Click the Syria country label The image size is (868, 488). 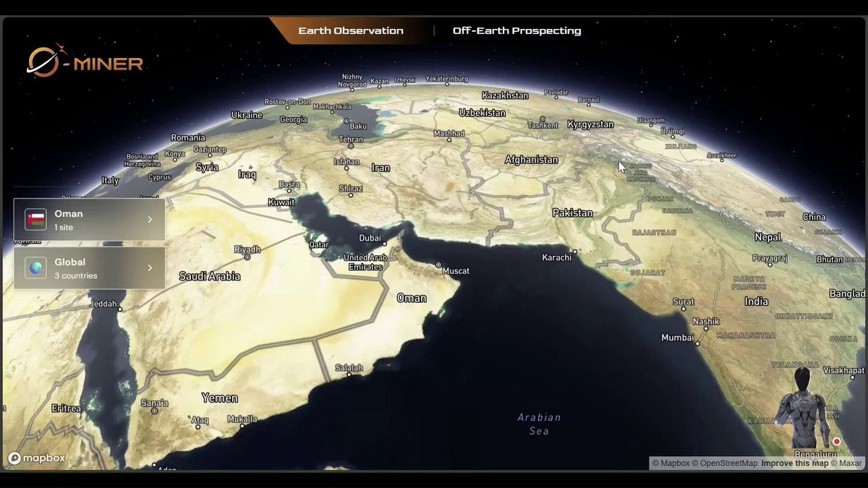point(207,167)
